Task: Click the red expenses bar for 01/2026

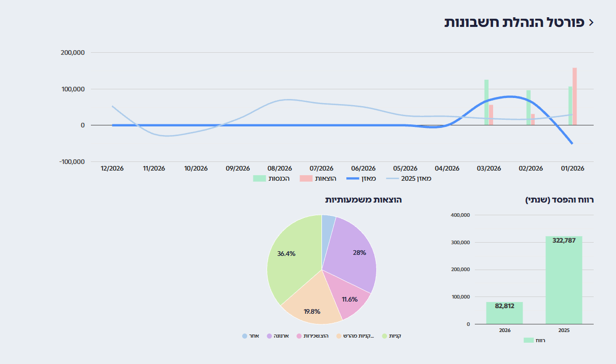Action: tap(575, 96)
